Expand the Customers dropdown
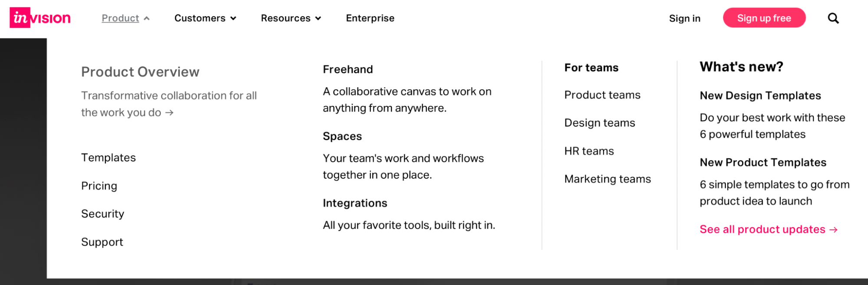Screen dimensions: 868x285 coord(205,18)
